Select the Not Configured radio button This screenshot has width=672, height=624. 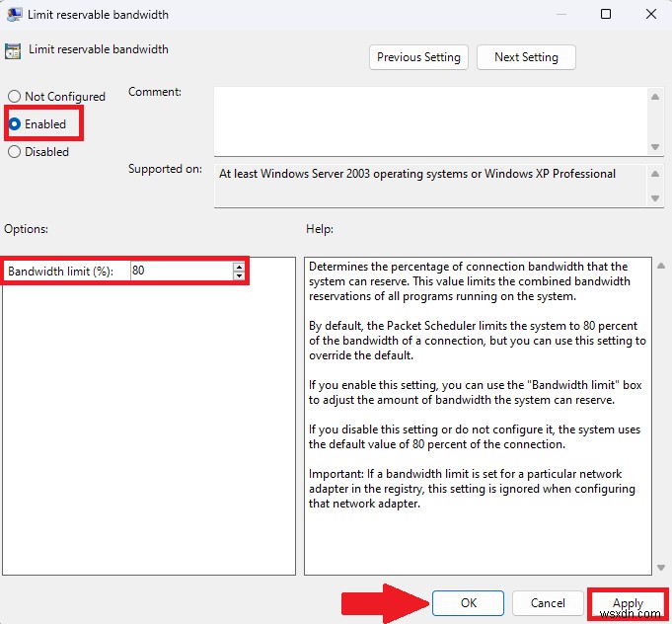pyautogui.click(x=14, y=96)
